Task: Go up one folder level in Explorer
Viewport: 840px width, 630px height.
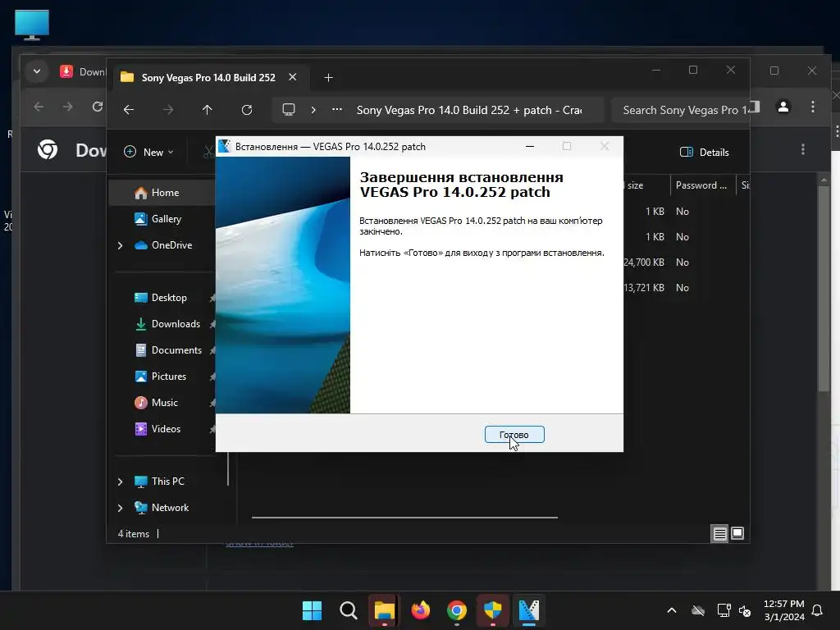Action: [208, 110]
